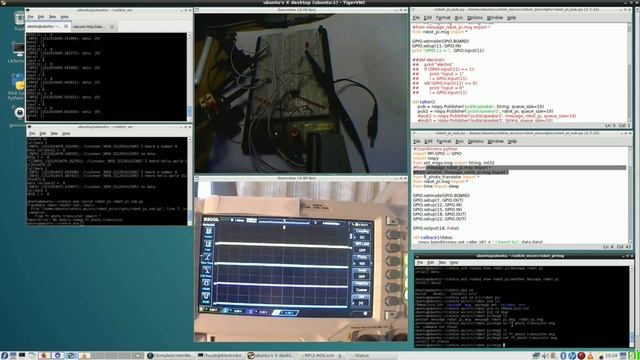
Task: Open Window menu in robot_pi_sub.py IDLE window
Action: click(495, 141)
